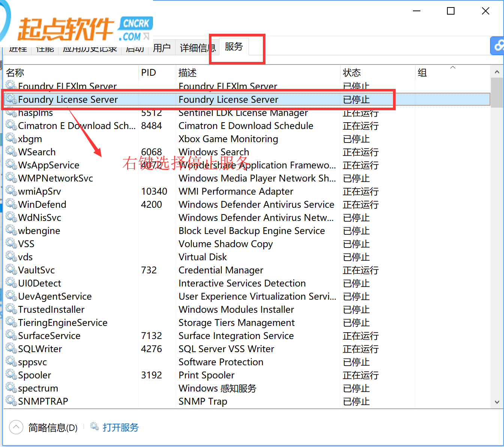Sort services by PID column header
The image size is (504, 447).
coord(148,72)
